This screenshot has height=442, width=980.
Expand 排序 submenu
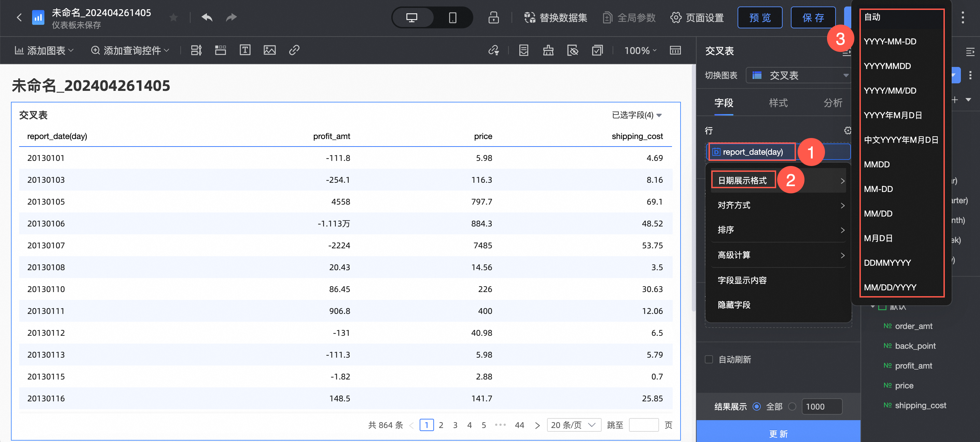coord(778,230)
